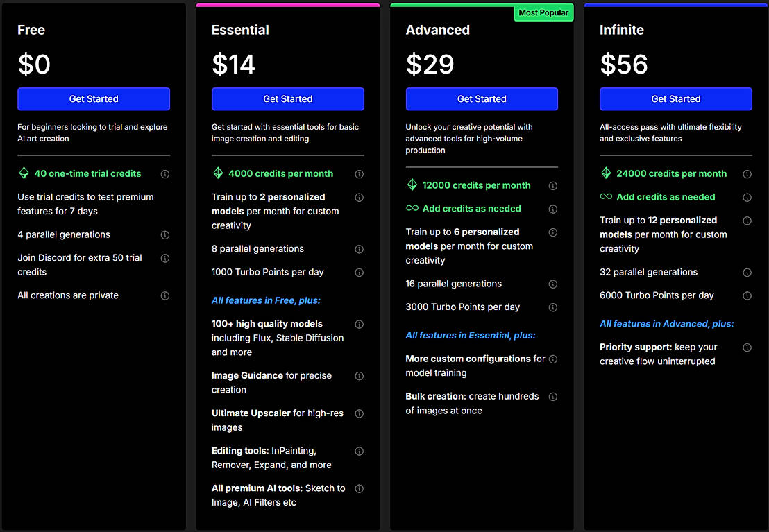Open info for Bulk creation in Advanced plan

pyautogui.click(x=553, y=396)
